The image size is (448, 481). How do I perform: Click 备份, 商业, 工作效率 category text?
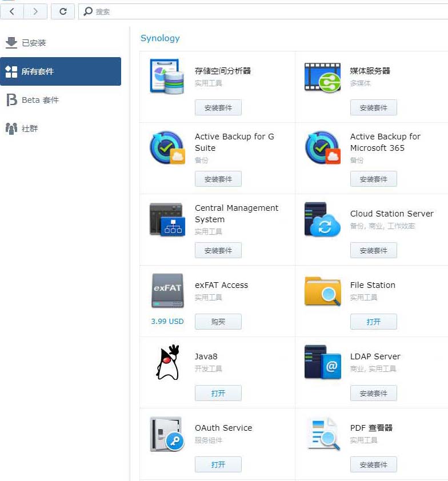tap(383, 226)
